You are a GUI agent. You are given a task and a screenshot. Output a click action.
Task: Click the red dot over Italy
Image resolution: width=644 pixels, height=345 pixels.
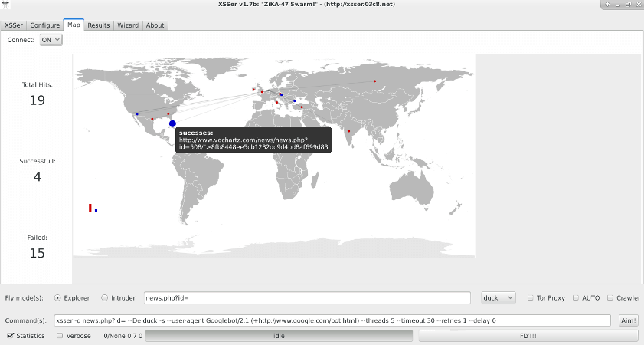276,103
